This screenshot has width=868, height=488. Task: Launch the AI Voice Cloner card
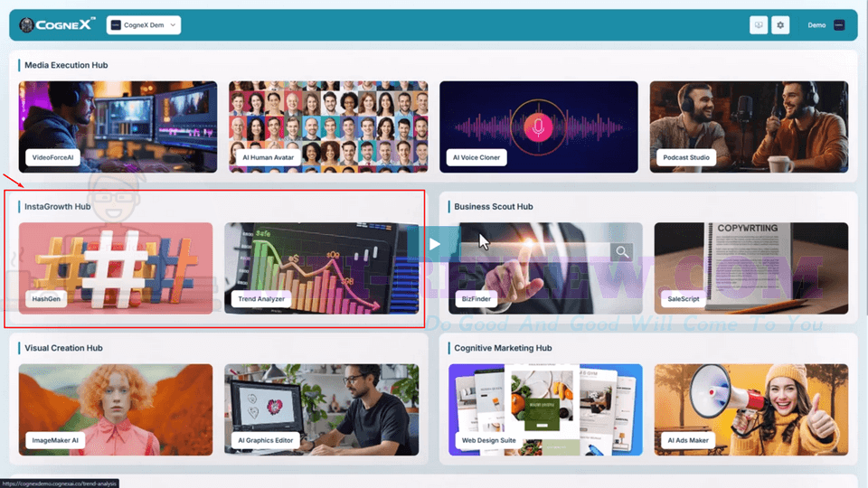tap(539, 127)
